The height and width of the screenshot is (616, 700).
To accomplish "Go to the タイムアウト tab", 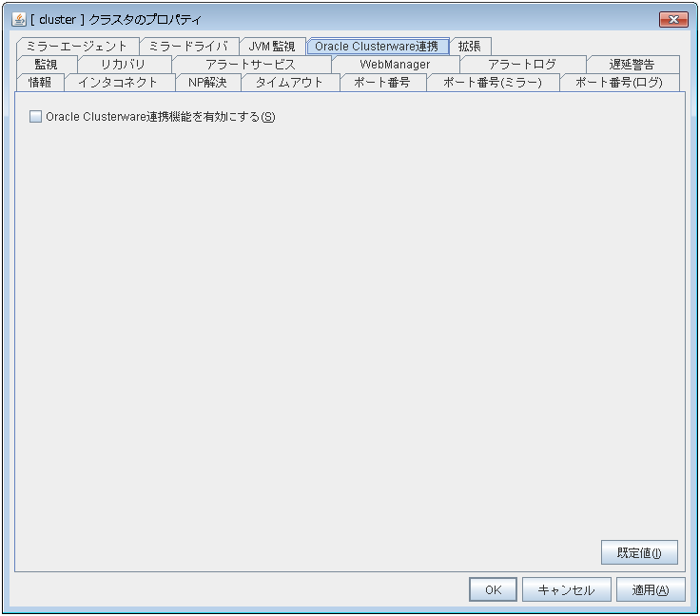I will click(x=290, y=83).
